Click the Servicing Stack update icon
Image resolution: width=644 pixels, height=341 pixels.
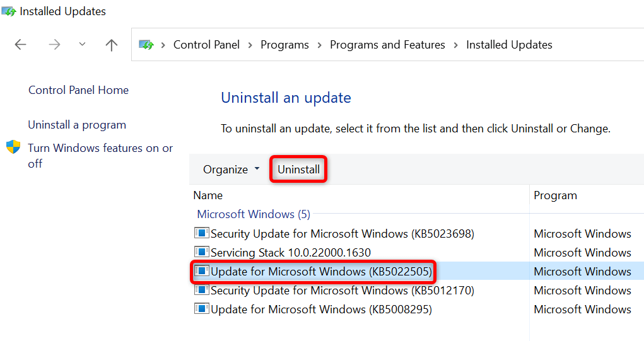(201, 252)
